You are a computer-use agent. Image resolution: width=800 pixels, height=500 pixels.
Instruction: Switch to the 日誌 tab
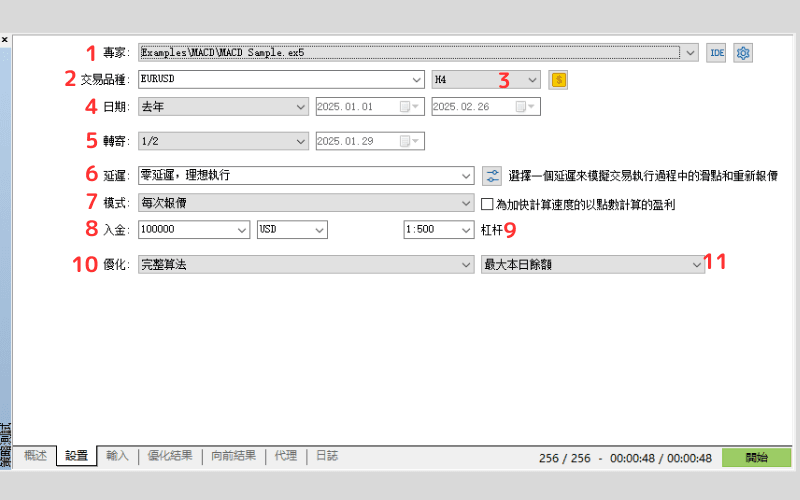tap(327, 456)
